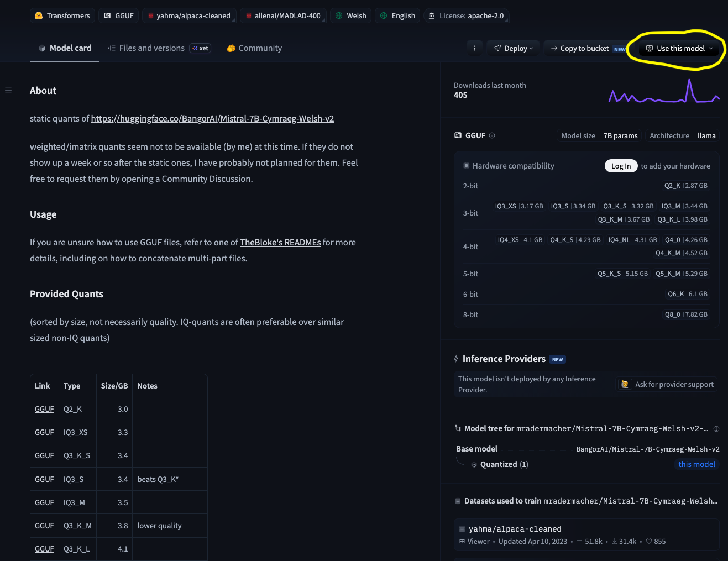This screenshot has width=728, height=561.
Task: Click the Viewer link under yahma/alpaca-cleaned
Action: point(474,542)
